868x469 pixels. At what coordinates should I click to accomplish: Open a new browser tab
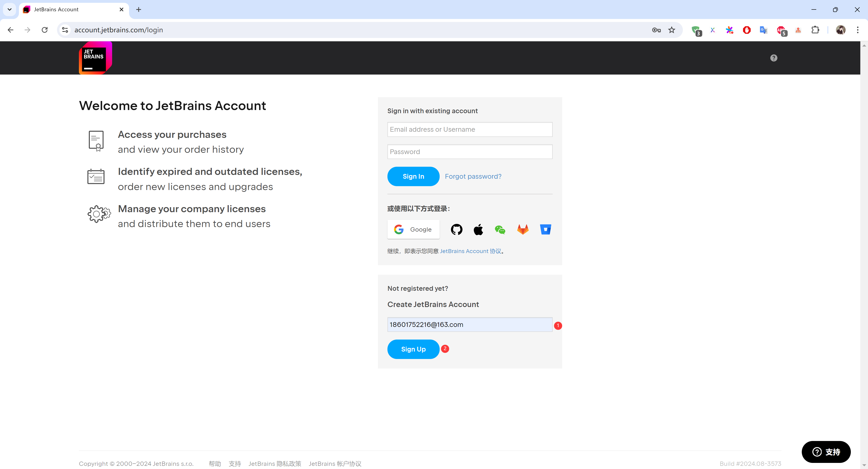(x=139, y=9)
